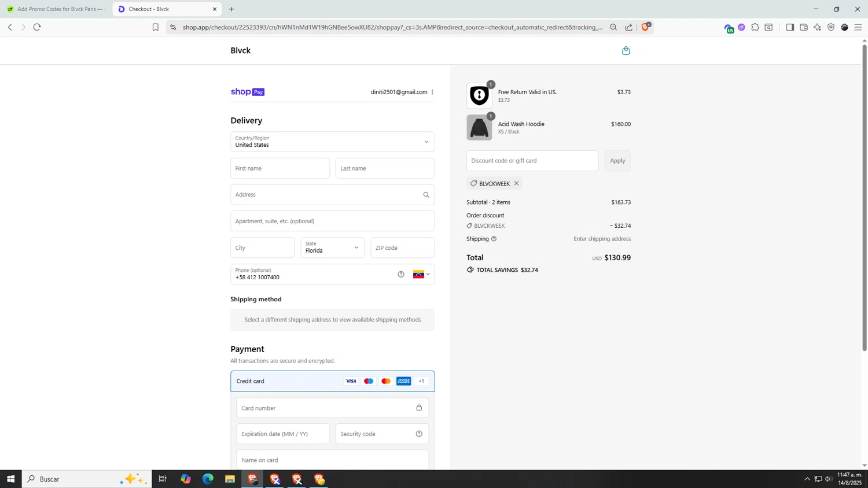Close the Checkout - Blvck tab
The width and height of the screenshot is (868, 488).
click(x=215, y=9)
